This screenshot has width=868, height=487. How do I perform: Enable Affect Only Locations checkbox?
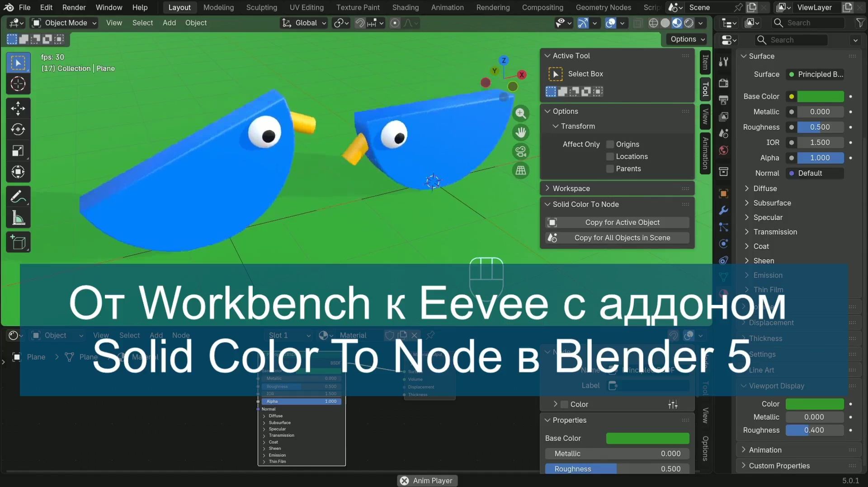(610, 156)
